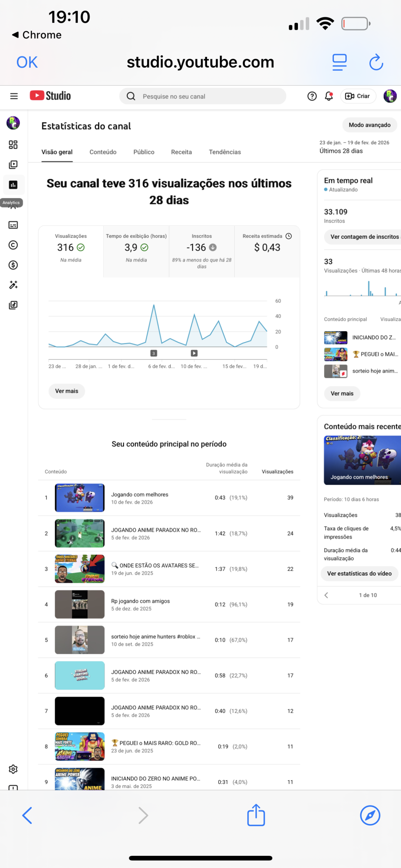This screenshot has height=868, width=401.
Task: Go to previous recent content item
Action: click(x=326, y=595)
